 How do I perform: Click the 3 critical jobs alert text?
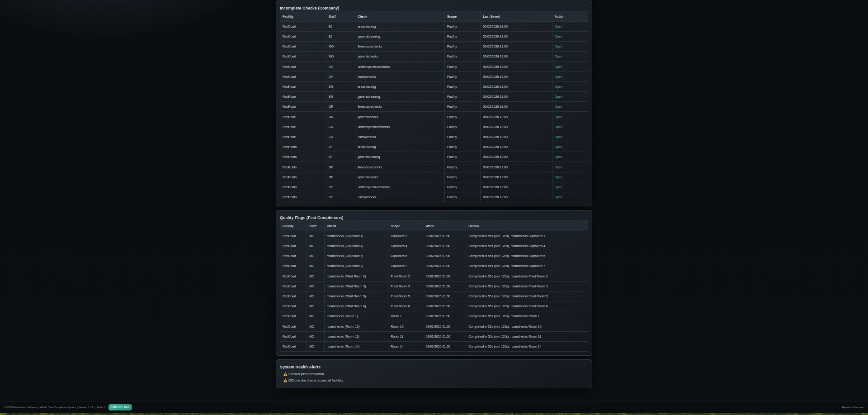pyautogui.click(x=307, y=374)
